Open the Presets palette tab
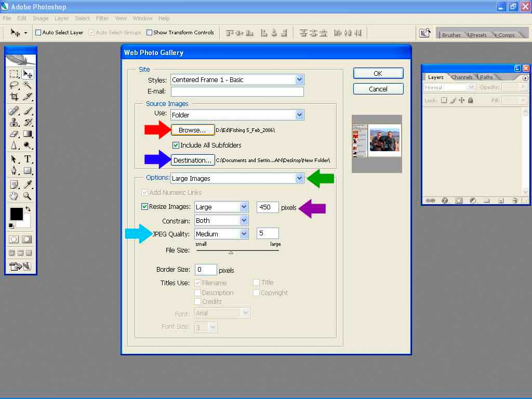Image resolution: width=532 pixels, height=399 pixels. click(x=478, y=35)
